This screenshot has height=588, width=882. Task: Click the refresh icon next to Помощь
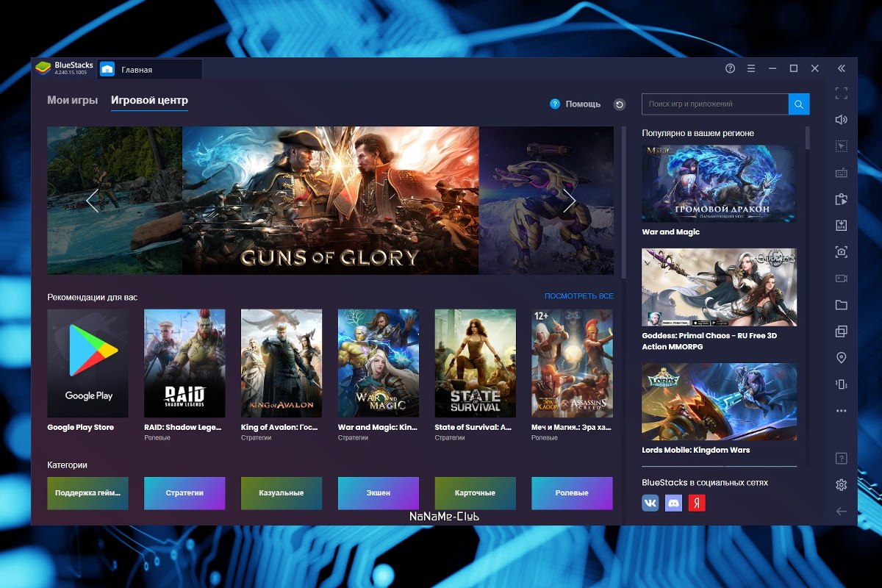tap(620, 104)
